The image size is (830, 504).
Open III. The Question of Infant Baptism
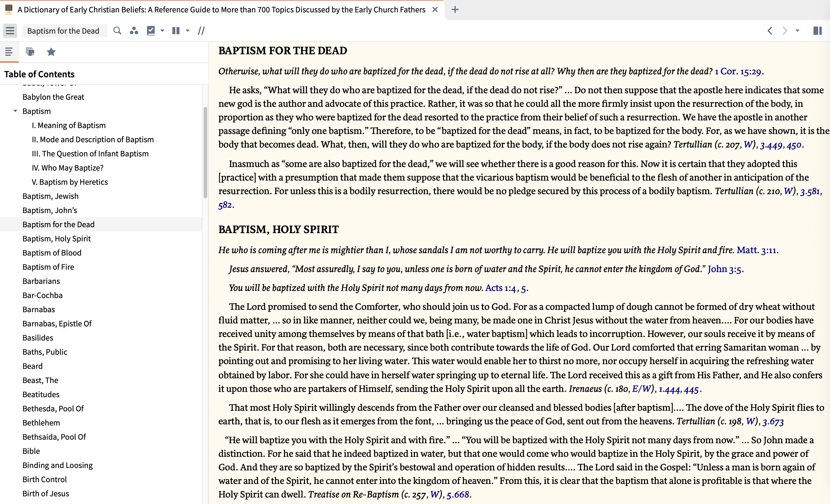[90, 153]
